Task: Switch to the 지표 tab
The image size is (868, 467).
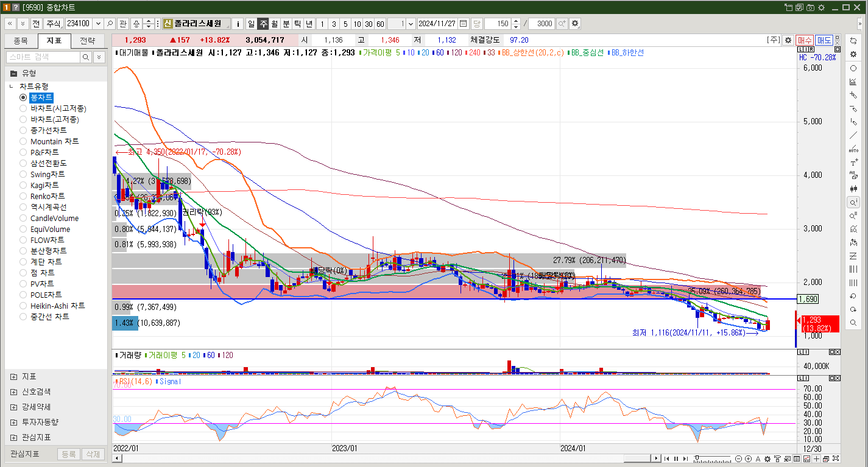Action: click(54, 41)
